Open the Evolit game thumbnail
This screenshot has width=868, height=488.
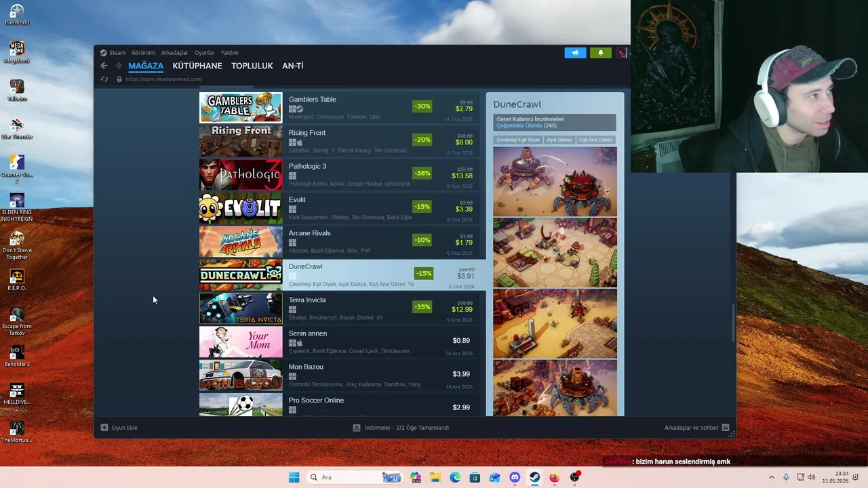click(241, 208)
